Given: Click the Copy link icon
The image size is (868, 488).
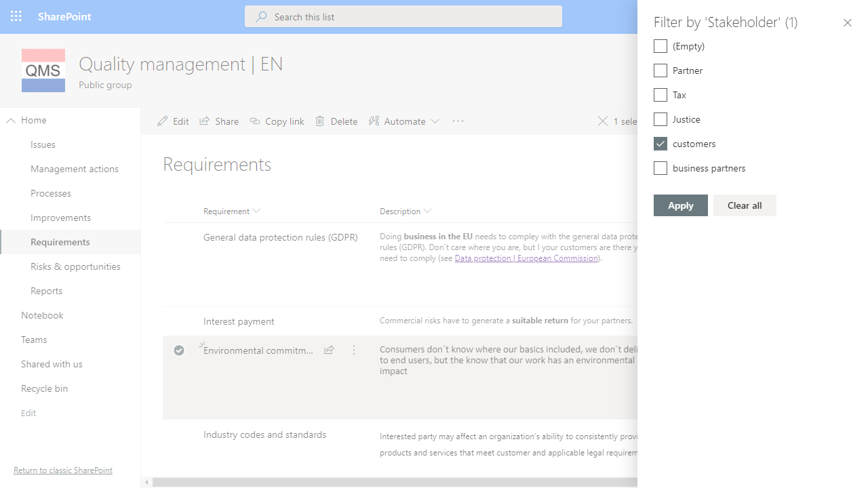Looking at the screenshot, I should [256, 121].
